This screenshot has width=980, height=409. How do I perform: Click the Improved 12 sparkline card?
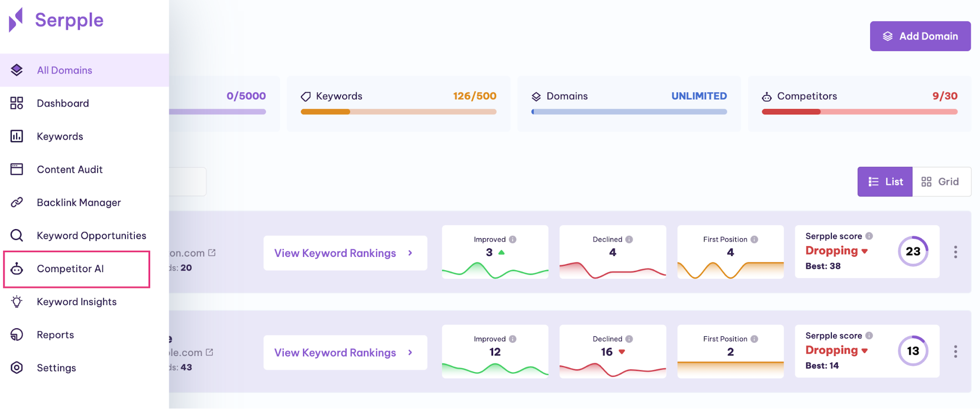click(x=495, y=352)
